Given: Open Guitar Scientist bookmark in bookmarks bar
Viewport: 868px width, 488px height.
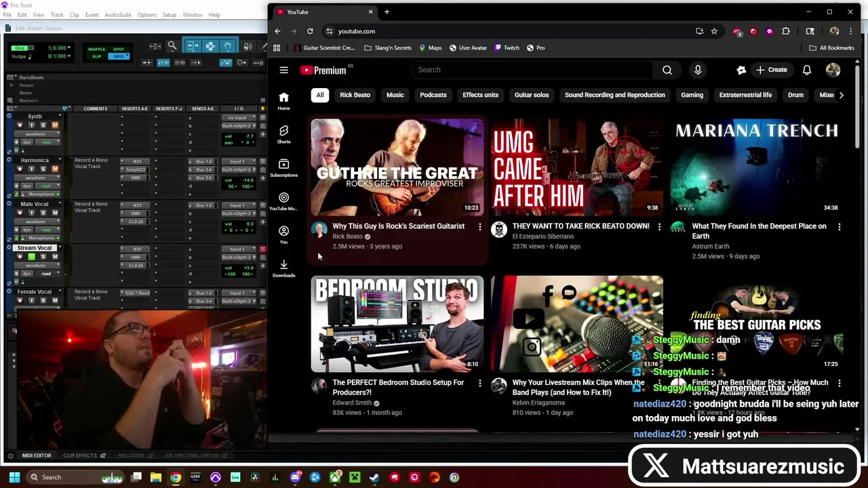Looking at the screenshot, I should click(x=324, y=48).
